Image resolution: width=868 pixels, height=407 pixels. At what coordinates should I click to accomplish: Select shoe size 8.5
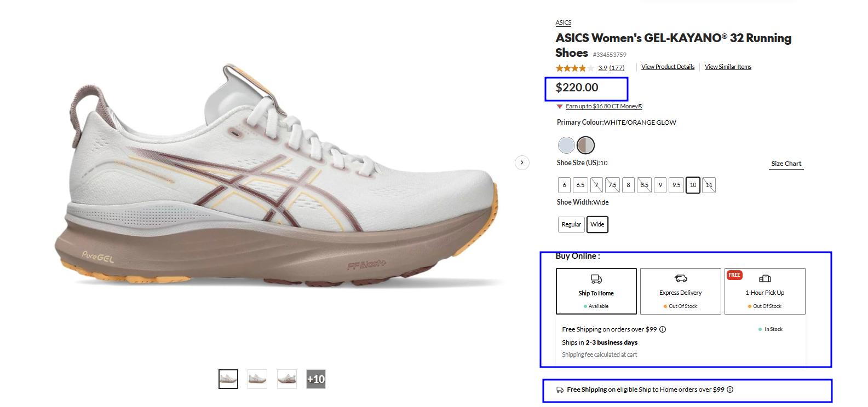(x=644, y=185)
